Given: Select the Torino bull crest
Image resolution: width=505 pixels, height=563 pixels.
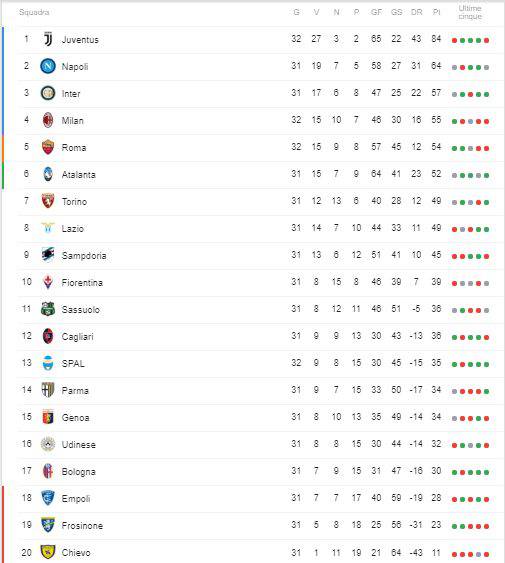Looking at the screenshot, I should tap(48, 201).
